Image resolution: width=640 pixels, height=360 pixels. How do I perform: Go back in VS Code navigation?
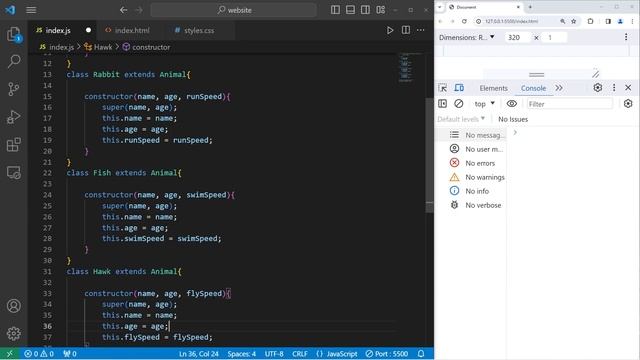[x=123, y=10]
